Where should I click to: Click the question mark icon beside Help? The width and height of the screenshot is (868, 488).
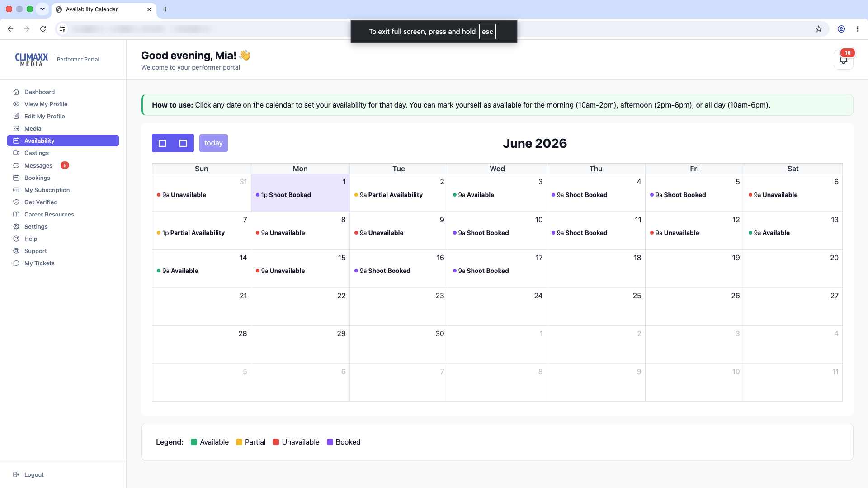(x=16, y=239)
